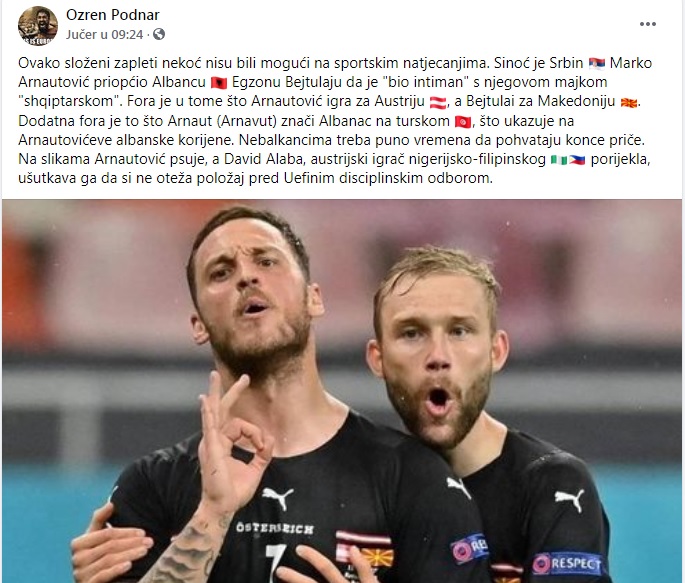This screenshot has width=685, height=583.
Task: Click the red flag emoji after turskom
Action: point(463,121)
